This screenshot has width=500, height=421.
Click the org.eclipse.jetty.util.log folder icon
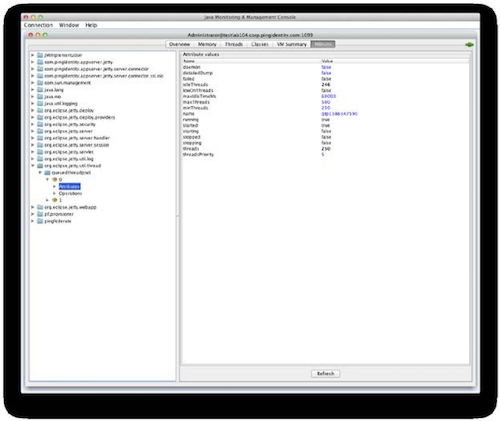point(40,159)
